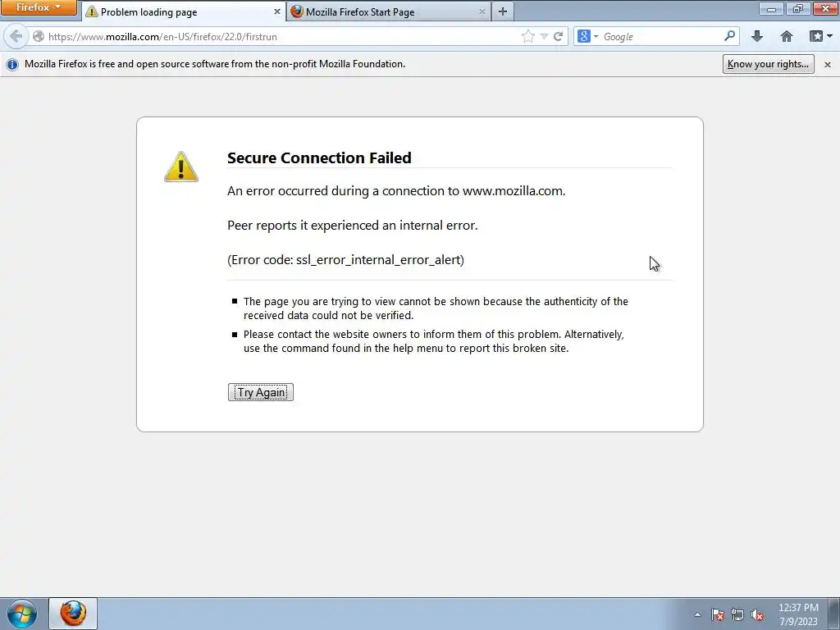
Task: Click the search magnifier icon
Action: coord(729,36)
